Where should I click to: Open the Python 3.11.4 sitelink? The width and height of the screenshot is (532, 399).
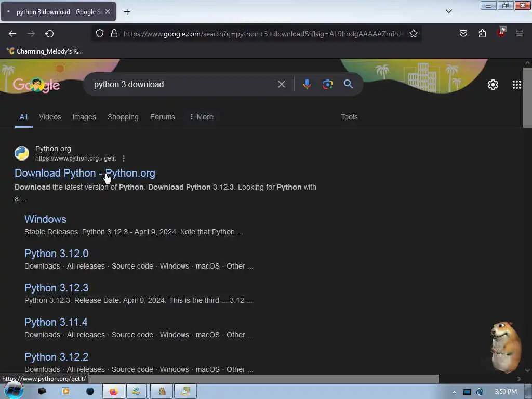(56, 322)
